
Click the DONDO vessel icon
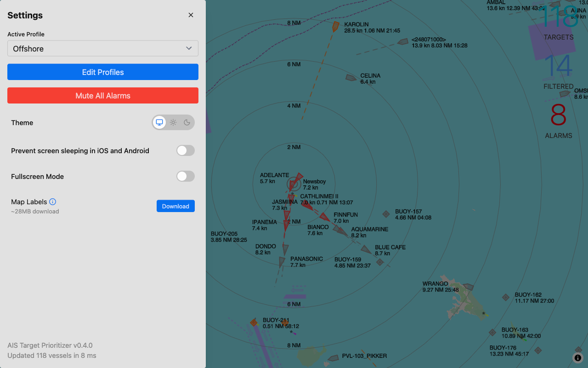tap(285, 249)
